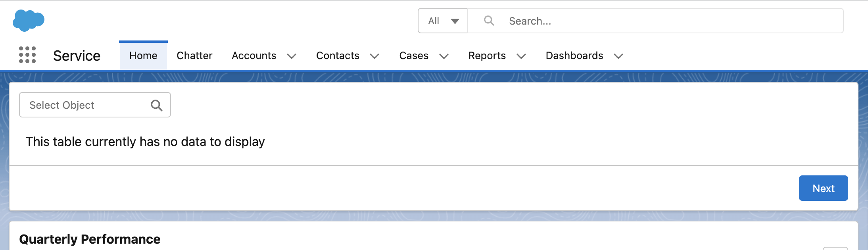
Task: Expand the Reports dropdown chevron
Action: tap(522, 56)
